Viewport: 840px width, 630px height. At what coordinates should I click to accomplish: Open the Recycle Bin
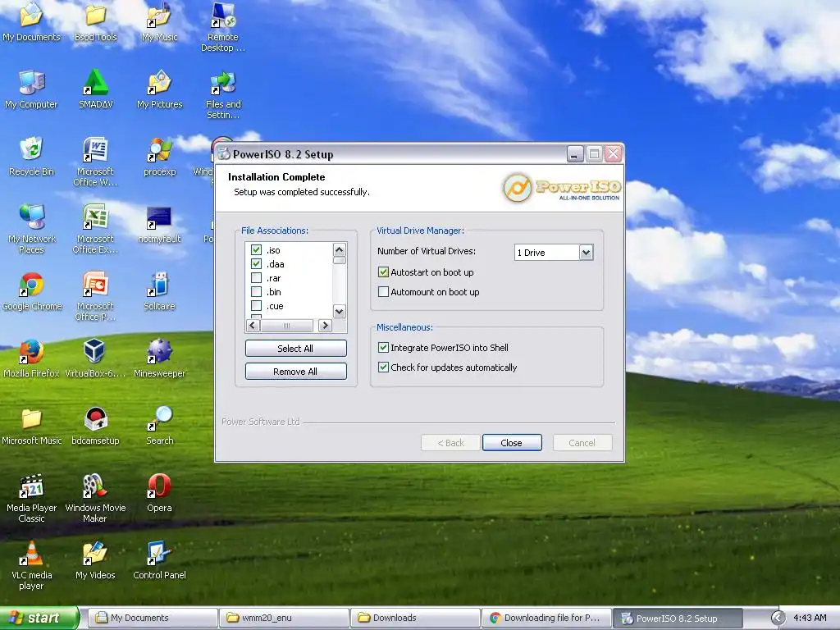coord(31,157)
